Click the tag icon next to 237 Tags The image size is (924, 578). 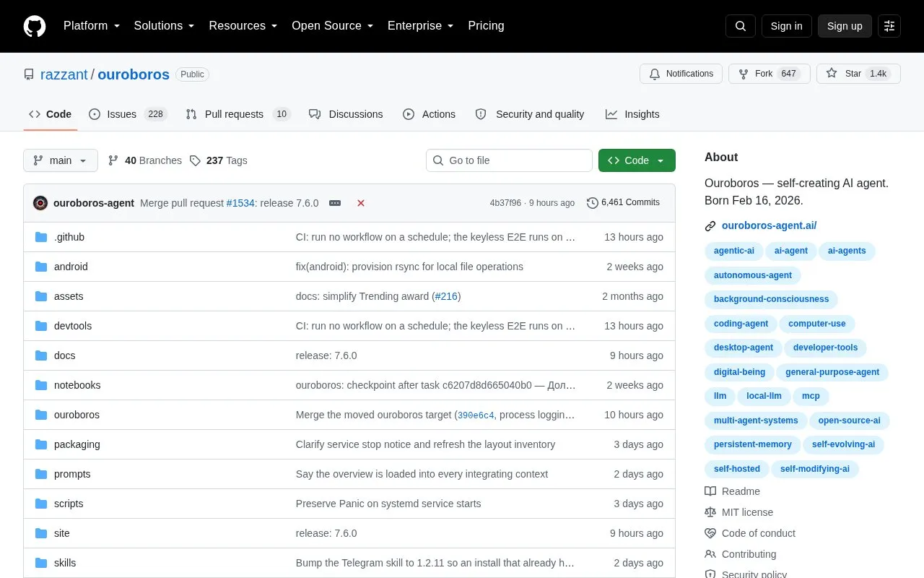tap(195, 160)
